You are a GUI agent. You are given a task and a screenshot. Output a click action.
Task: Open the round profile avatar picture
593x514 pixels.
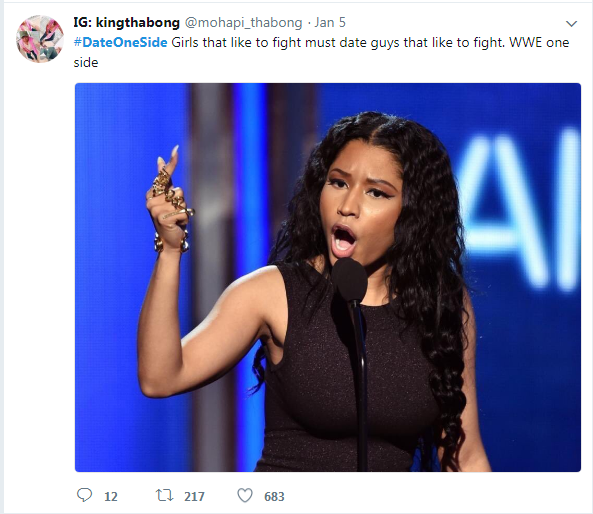[x=40, y=39]
